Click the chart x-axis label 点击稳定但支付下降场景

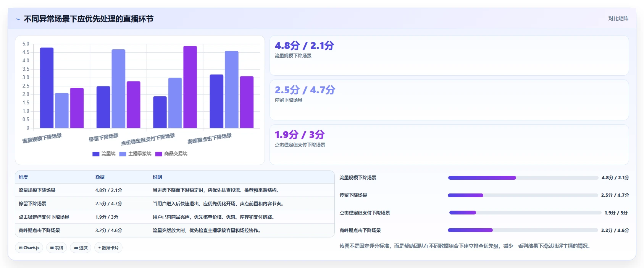[x=148, y=139]
